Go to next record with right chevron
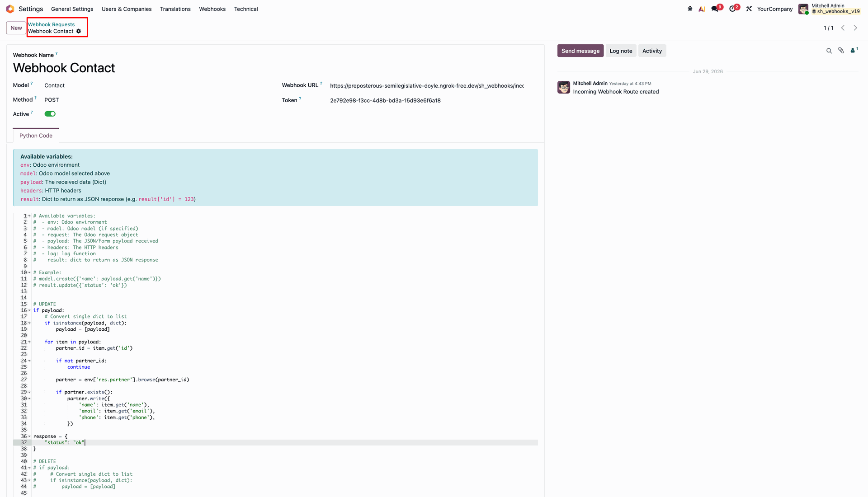 855,28
